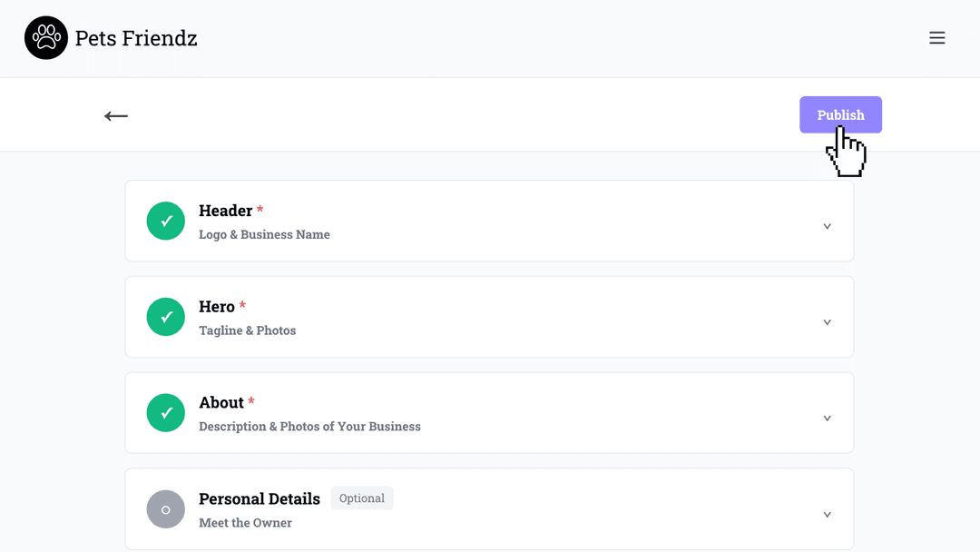Select the Hero section title

[217, 307]
